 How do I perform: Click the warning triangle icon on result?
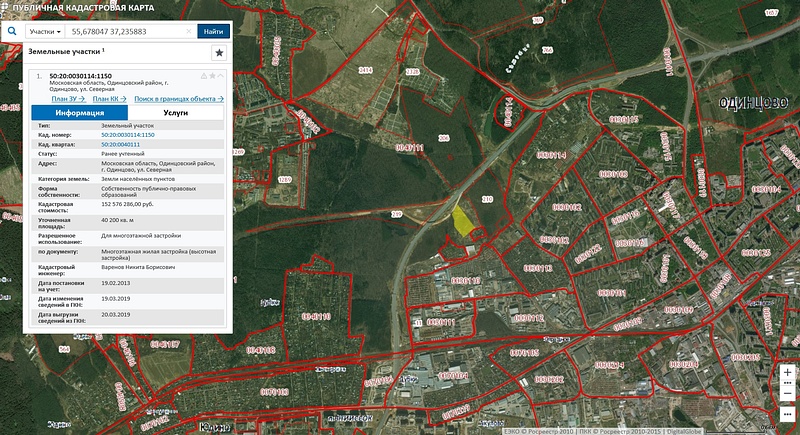coord(204,76)
